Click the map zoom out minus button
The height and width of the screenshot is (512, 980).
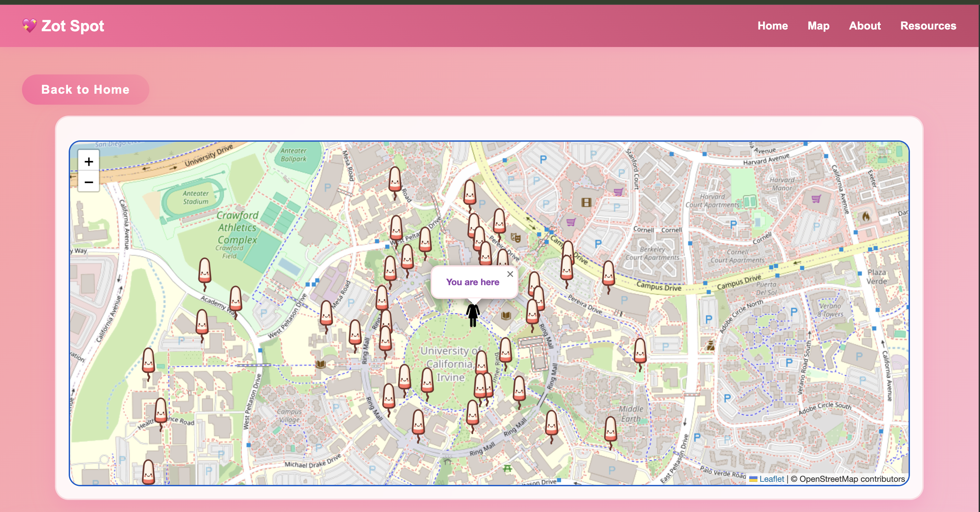(89, 182)
